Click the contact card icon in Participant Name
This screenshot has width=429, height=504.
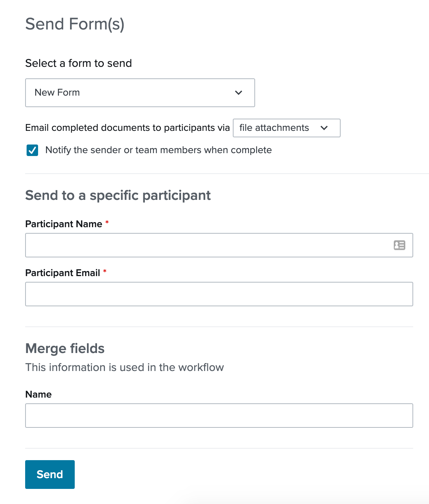[399, 245]
